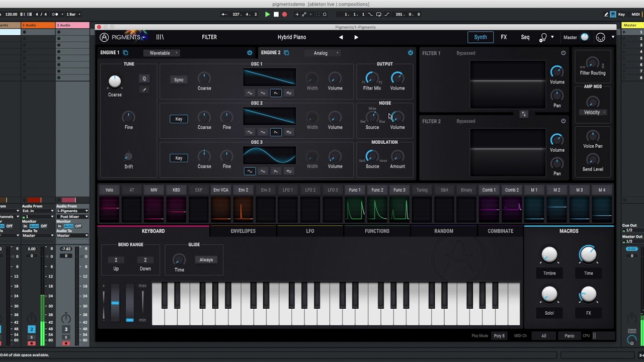Open Amp Mod Velocity dropdown
Image resolution: width=644 pixels, height=362 pixels.
pos(594,113)
